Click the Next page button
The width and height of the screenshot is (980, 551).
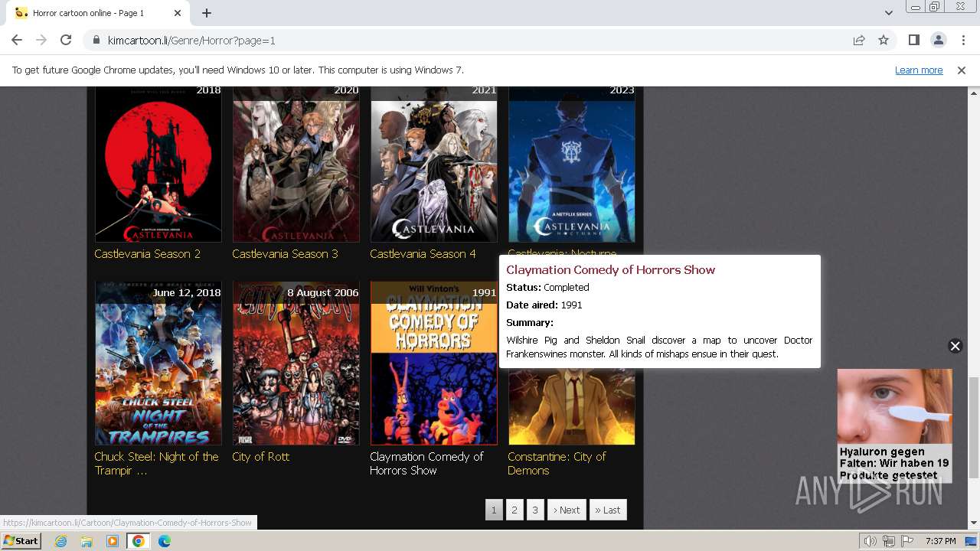(x=567, y=510)
